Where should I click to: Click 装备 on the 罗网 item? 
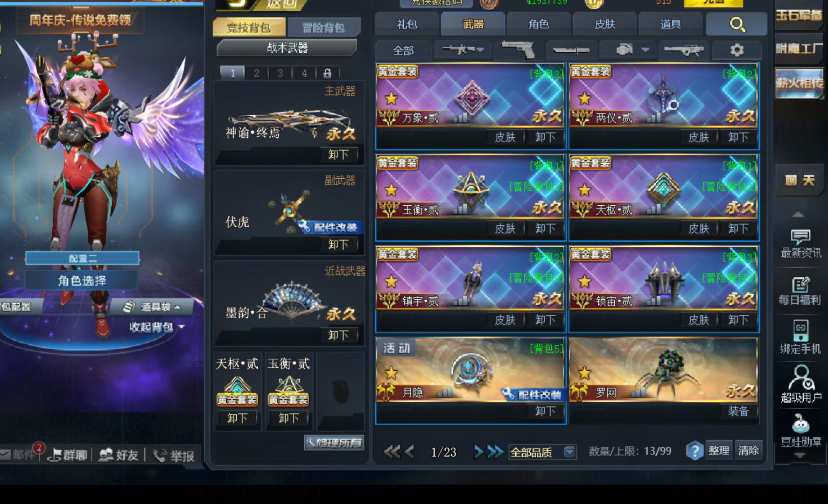tap(738, 411)
